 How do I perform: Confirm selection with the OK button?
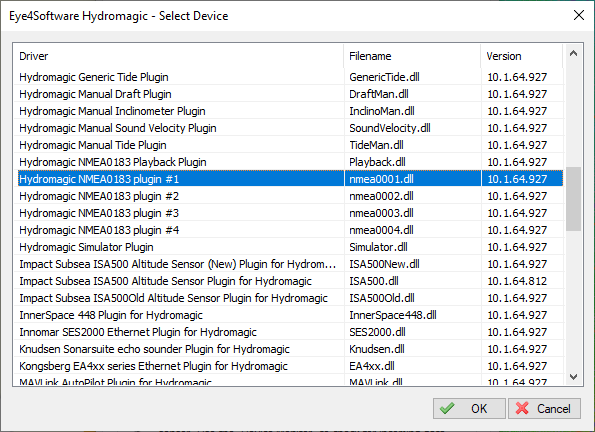[469, 408]
